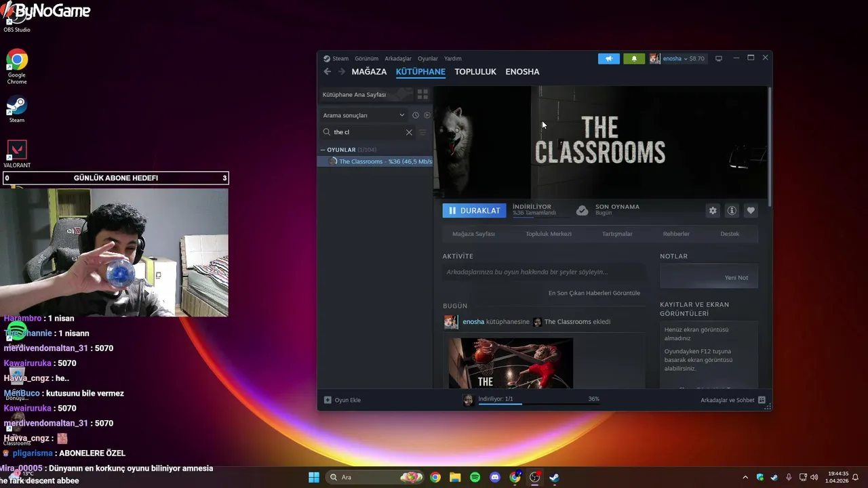Show game info icon
This screenshot has width=868, height=488.
pyautogui.click(x=732, y=211)
